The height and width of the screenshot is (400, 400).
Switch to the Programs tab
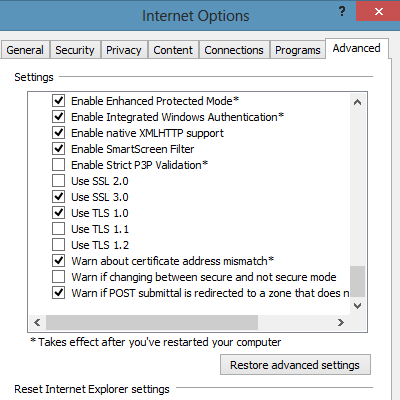298,50
